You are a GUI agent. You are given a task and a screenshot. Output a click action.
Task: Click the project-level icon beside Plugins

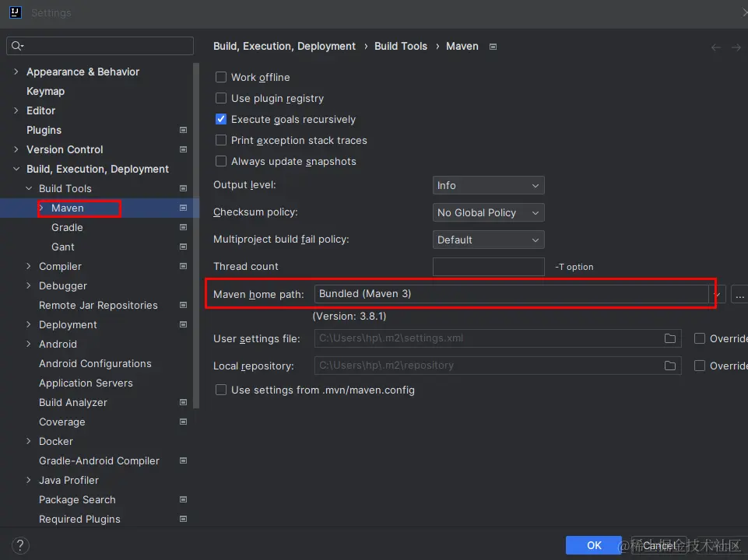[183, 130]
